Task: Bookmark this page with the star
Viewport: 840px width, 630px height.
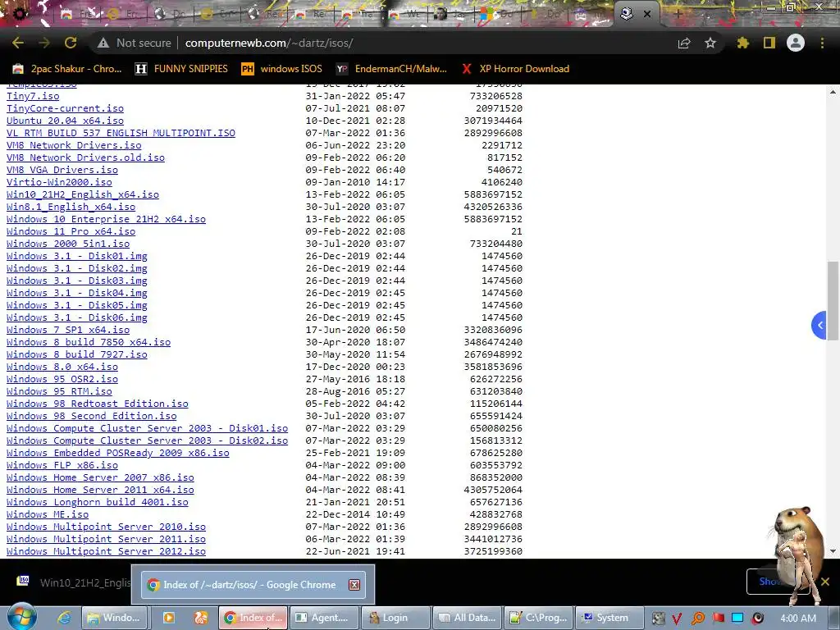Action: [710, 43]
